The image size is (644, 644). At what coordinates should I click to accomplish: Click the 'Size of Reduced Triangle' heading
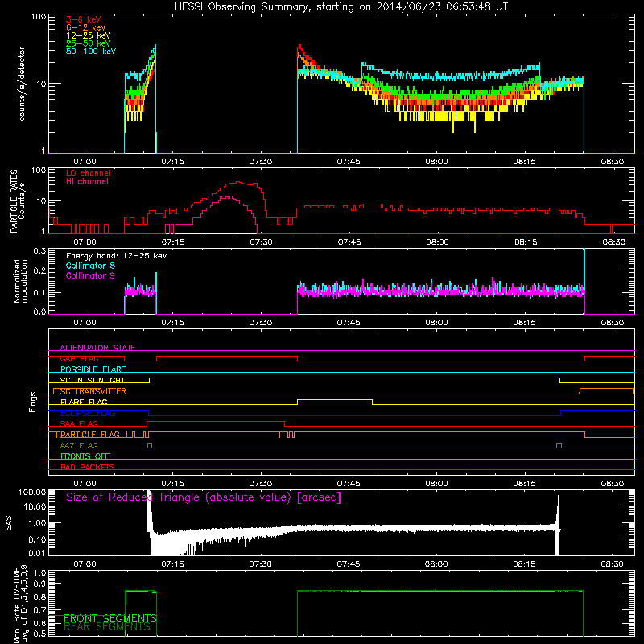click(204, 497)
